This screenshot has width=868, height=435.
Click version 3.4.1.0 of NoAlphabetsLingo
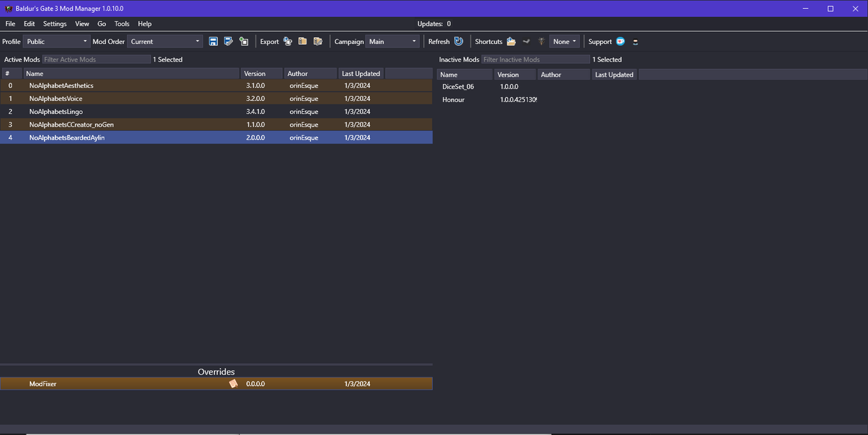tap(256, 112)
